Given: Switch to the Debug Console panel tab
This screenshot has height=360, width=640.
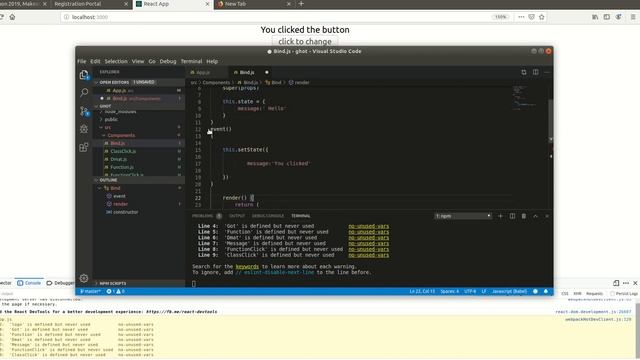Looking at the screenshot, I should point(268,216).
